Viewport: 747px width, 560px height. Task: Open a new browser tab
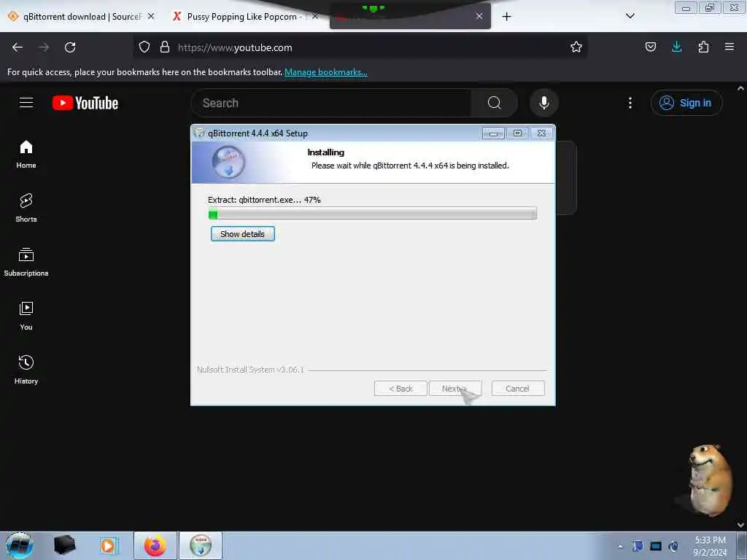click(507, 17)
